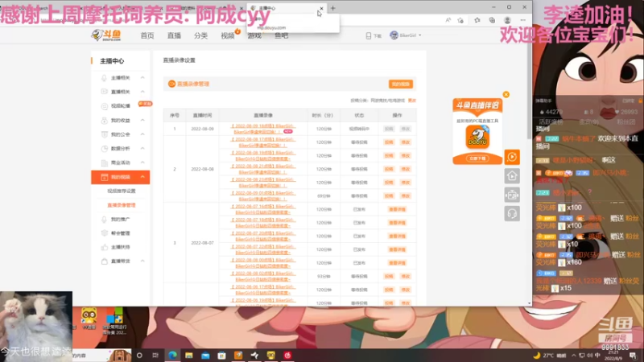644x362 pixels.
Task: Open the 2022-08-08 17点场 recording link
Action: coord(263,142)
